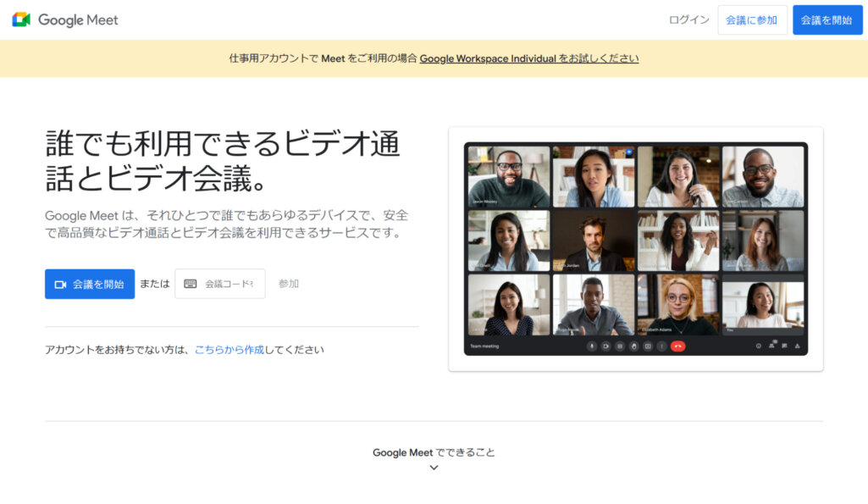This screenshot has width=868, height=504.
Task: Click the 会議コード input field
Action: pyautogui.click(x=228, y=284)
